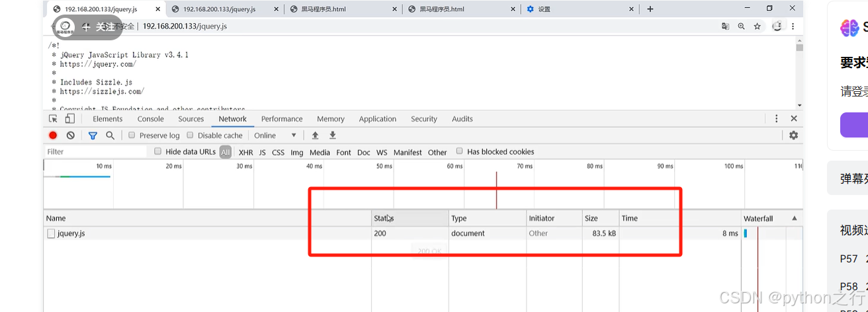Click the address bar URL
The width and height of the screenshot is (868, 312).
185,26
